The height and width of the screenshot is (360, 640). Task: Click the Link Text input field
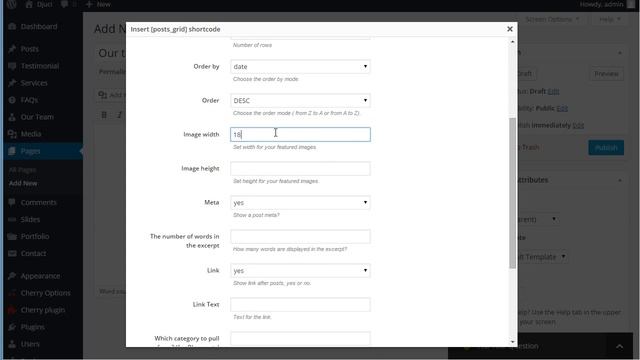pos(300,304)
